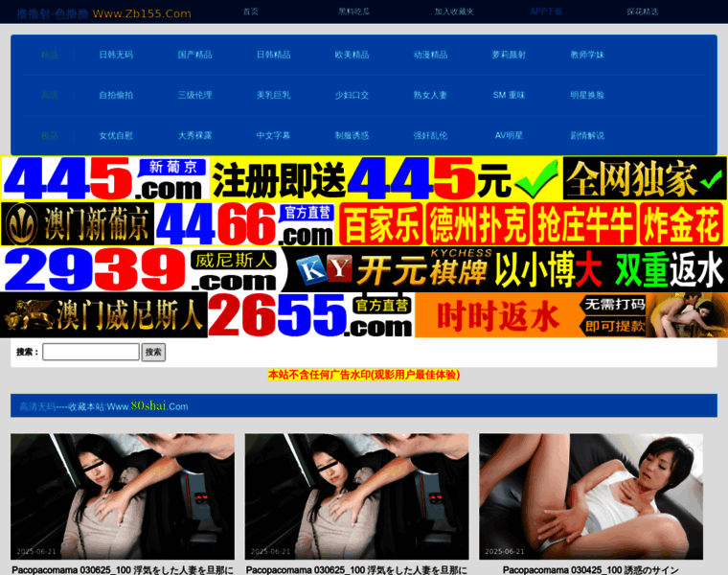This screenshot has height=575, width=728.
Task: Focus the 搜索 text input field
Action: 91,352
